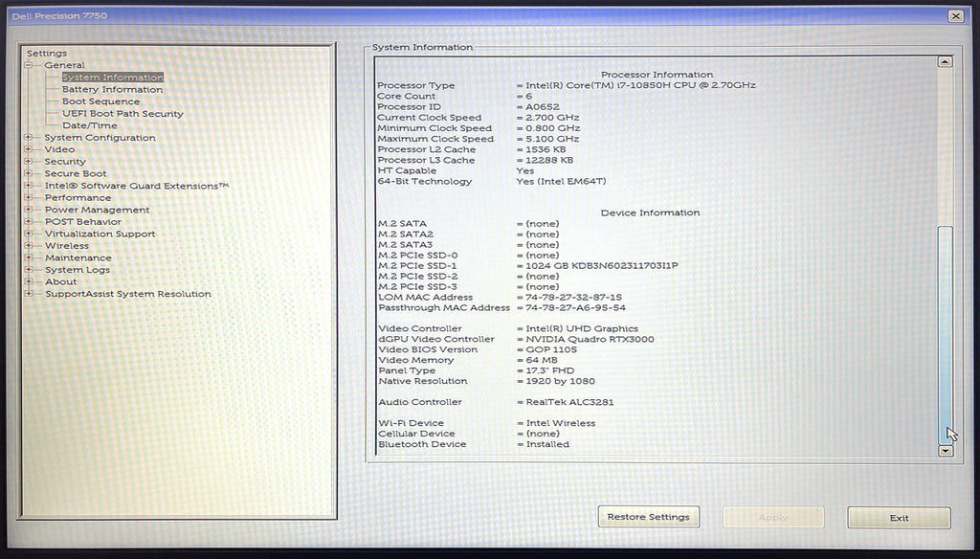Select the Virtualization Support label
This screenshot has height=559, width=980.
[x=100, y=234]
